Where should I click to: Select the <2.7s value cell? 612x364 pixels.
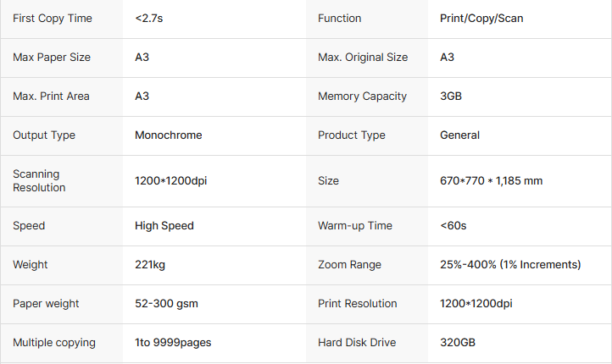pos(151,19)
